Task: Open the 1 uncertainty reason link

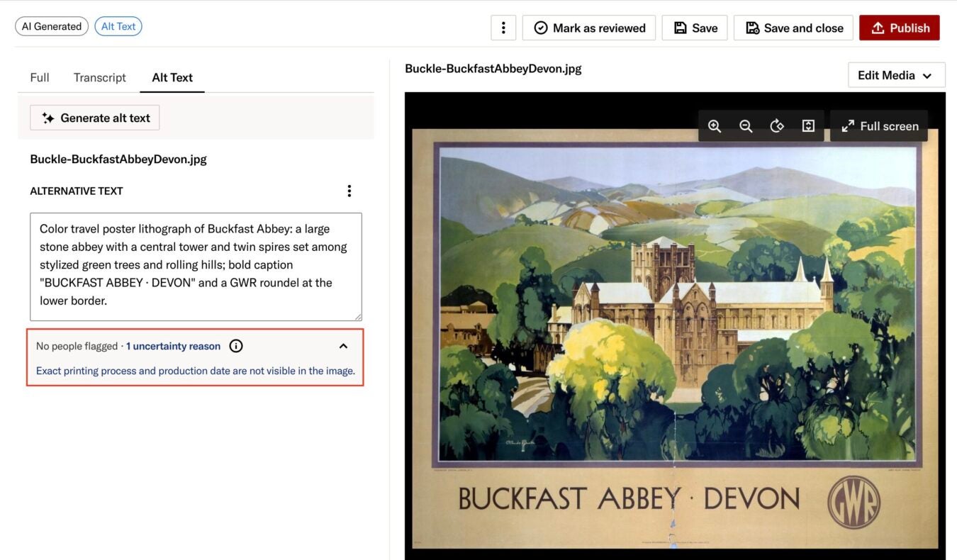Action: pyautogui.click(x=173, y=346)
